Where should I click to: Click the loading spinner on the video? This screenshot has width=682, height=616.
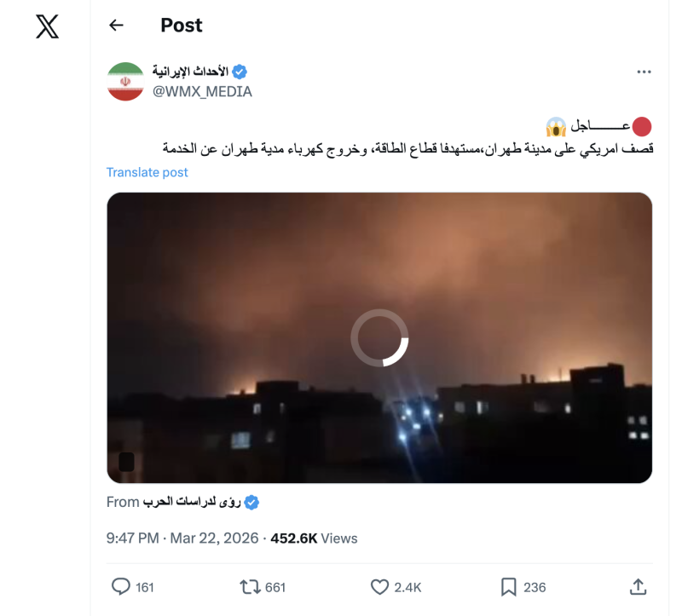[x=379, y=337]
